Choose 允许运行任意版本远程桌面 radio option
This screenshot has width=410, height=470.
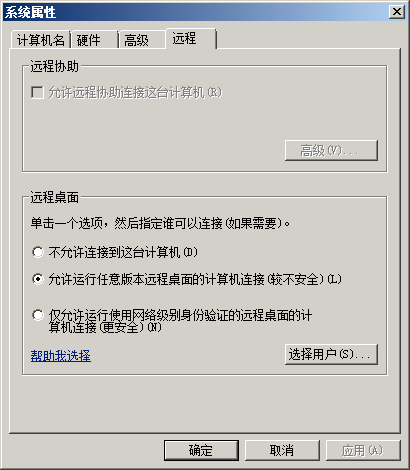click(x=38, y=279)
